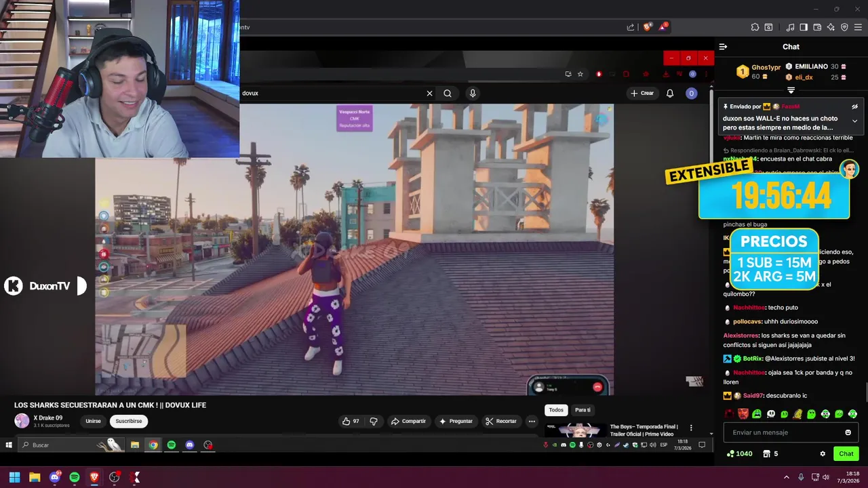Open volume control in outer system tray
Image resolution: width=868 pixels, height=488 pixels.
click(x=826, y=477)
